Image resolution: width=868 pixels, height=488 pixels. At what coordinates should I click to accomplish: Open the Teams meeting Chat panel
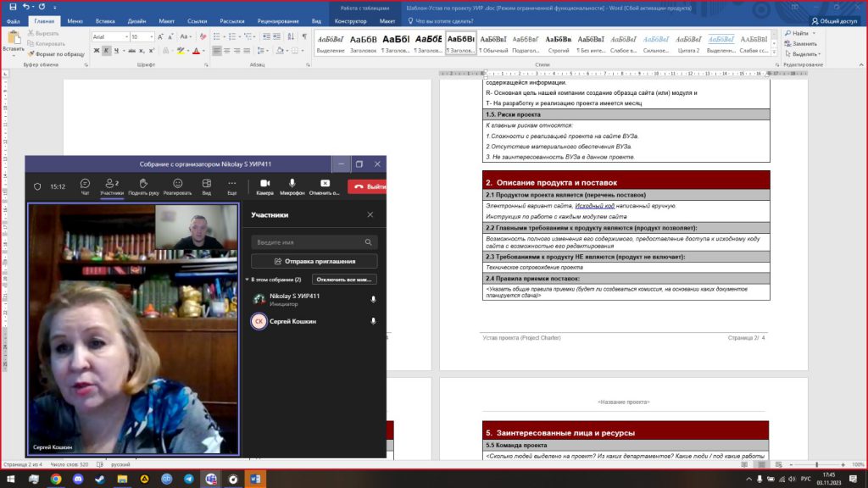coord(85,186)
